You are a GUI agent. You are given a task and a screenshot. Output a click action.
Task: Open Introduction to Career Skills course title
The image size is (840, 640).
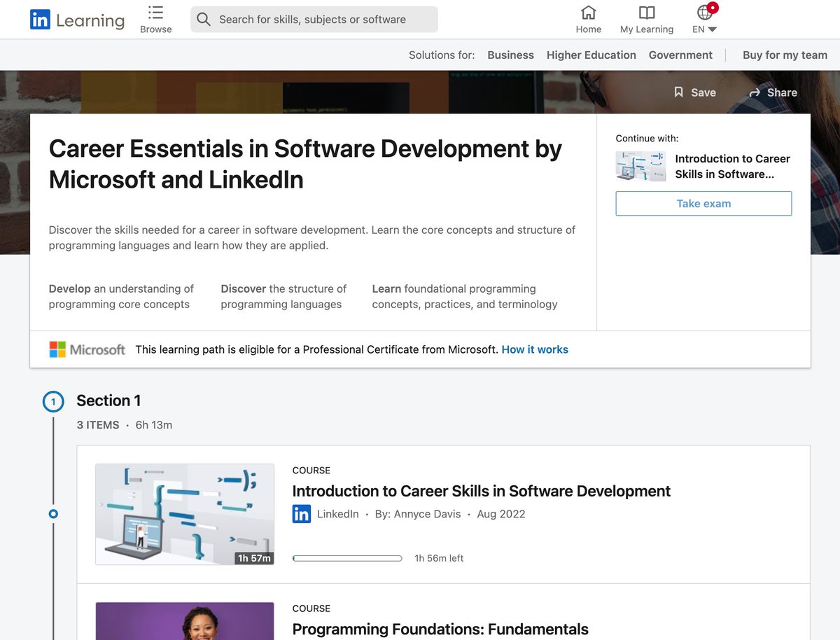coord(482,491)
